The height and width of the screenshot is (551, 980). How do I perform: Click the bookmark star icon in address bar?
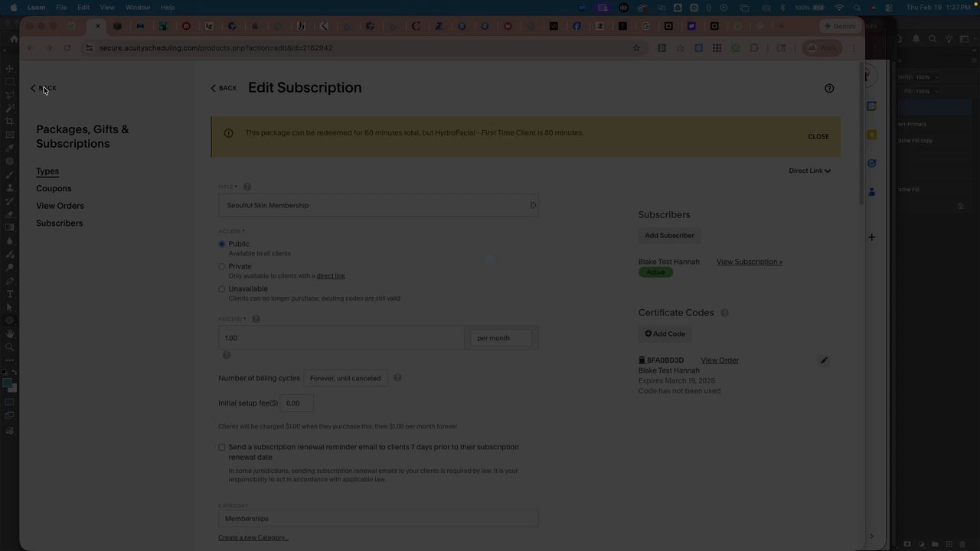pos(636,47)
